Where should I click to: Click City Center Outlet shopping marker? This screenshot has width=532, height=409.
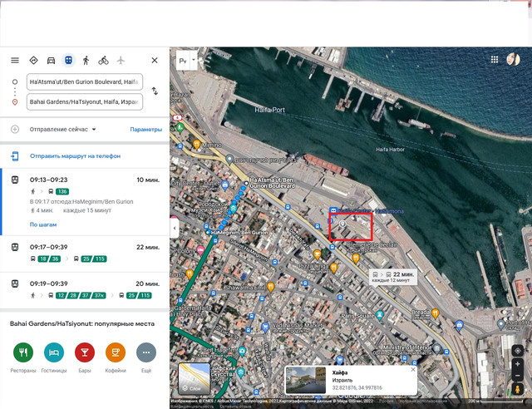(x=224, y=185)
